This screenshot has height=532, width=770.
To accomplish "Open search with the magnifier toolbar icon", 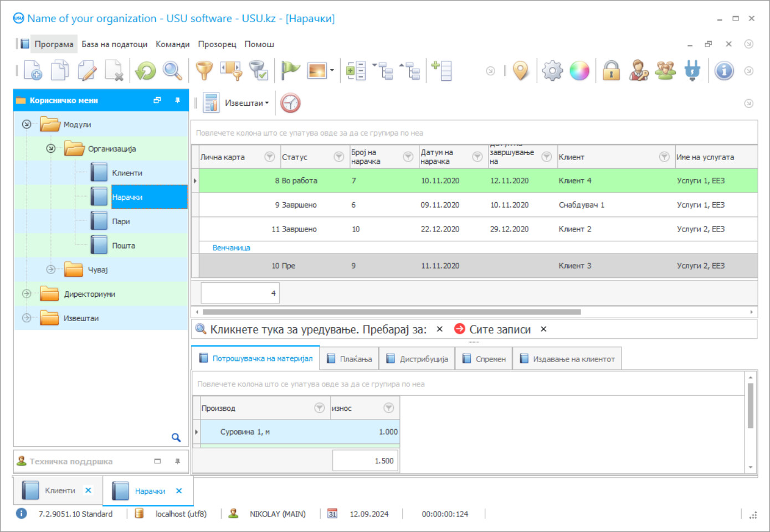I will (x=172, y=70).
